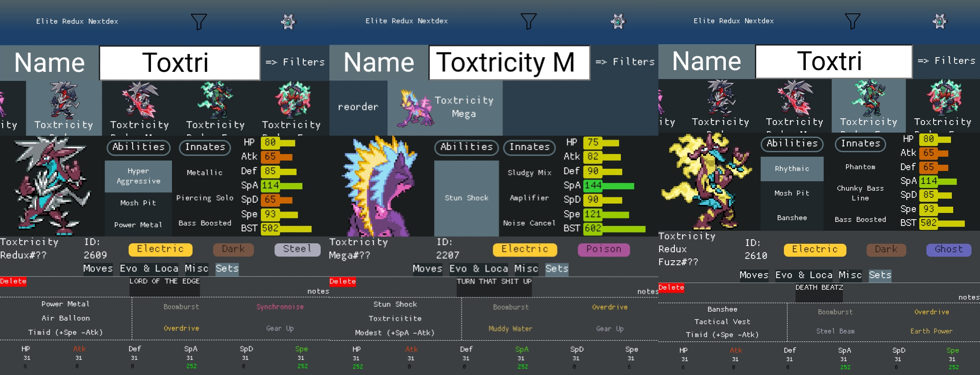Click the highlighted Toxtricity thumbnail in left panel
980x375 pixels.
tap(64, 108)
